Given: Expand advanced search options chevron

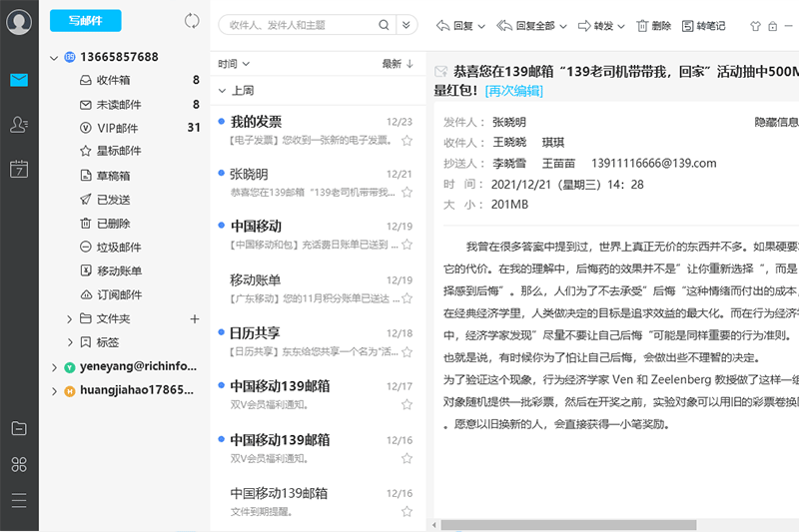Looking at the screenshot, I should (405, 25).
